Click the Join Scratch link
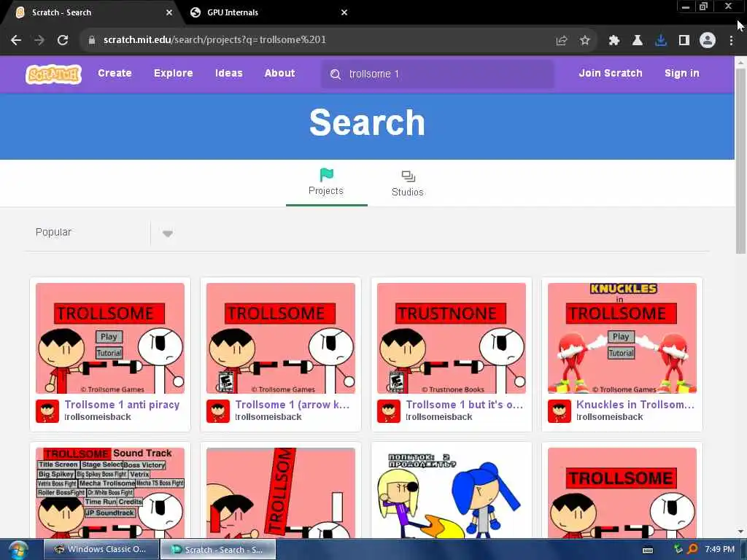This screenshot has width=747, height=560. (x=611, y=74)
